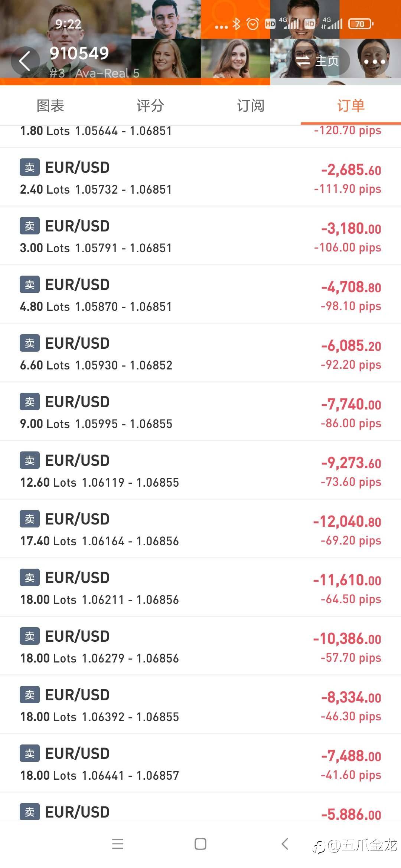Switch to the 图表 chart tab
Screen dimensions: 401x868
click(50, 106)
